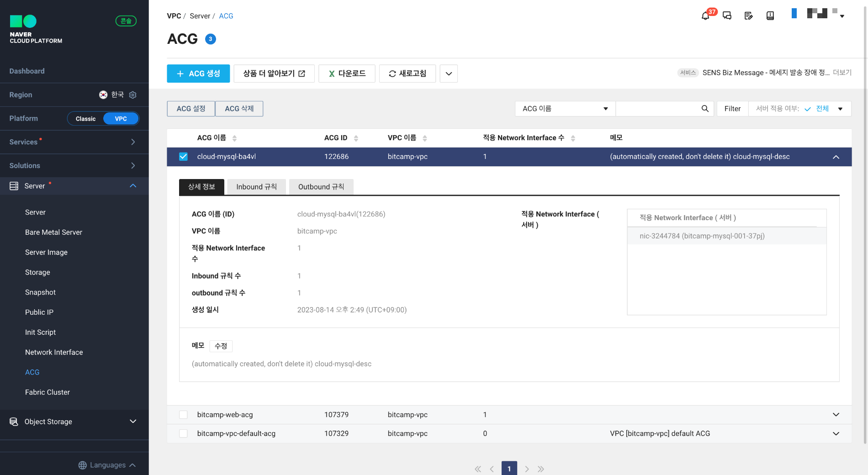Viewport: 868px width, 475px height.
Task: Go to Dashboard in sidebar
Action: point(27,71)
